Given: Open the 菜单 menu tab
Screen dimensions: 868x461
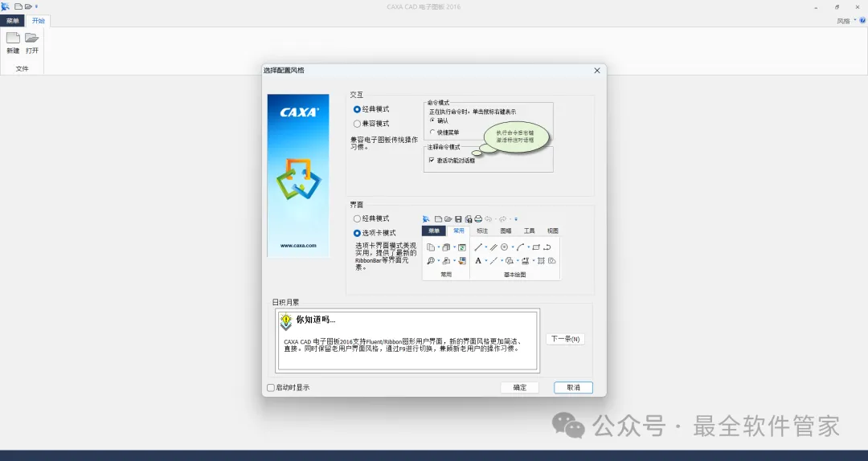Looking at the screenshot, I should coord(12,21).
